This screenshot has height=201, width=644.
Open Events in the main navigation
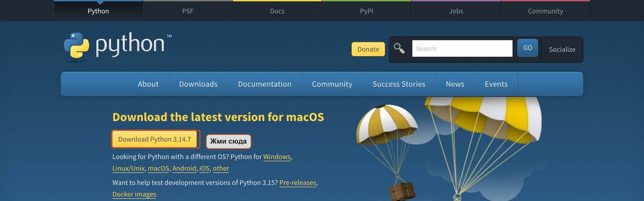click(x=496, y=84)
